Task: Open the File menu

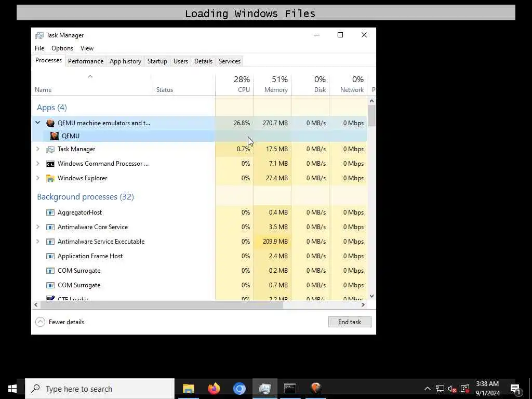Action: click(39, 48)
